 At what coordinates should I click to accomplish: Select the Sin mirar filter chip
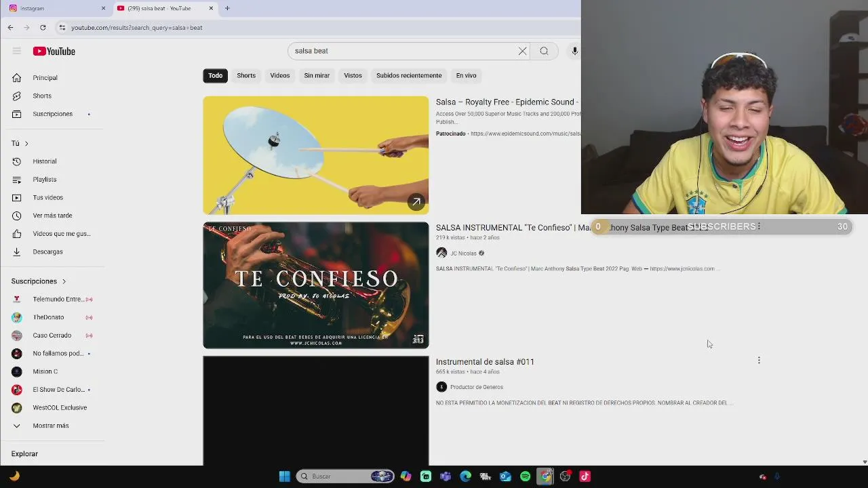[317, 75]
